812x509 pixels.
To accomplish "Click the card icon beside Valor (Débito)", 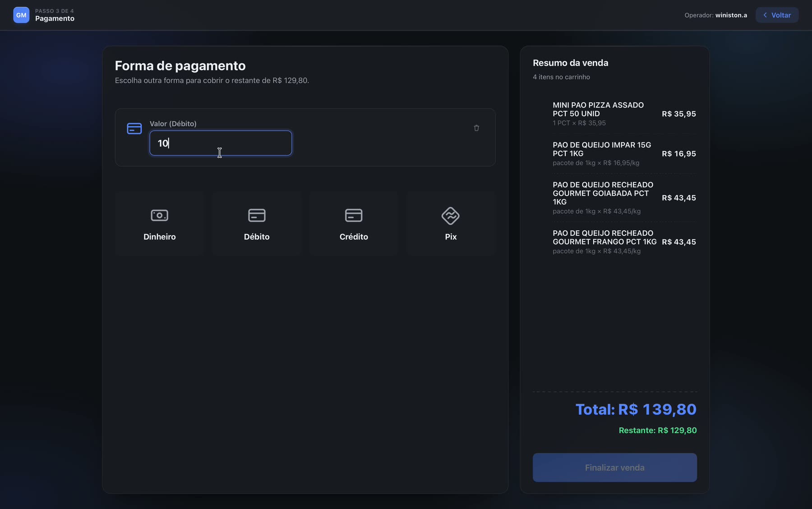I will (x=134, y=128).
